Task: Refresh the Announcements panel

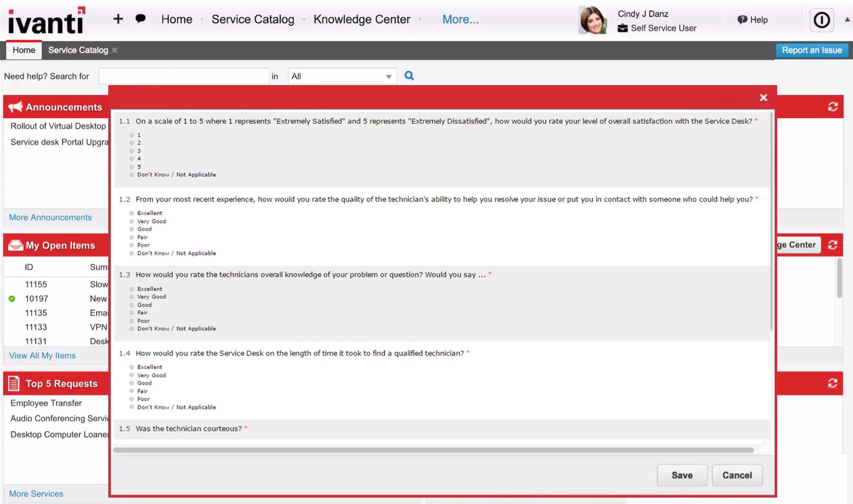Action: pyautogui.click(x=833, y=107)
